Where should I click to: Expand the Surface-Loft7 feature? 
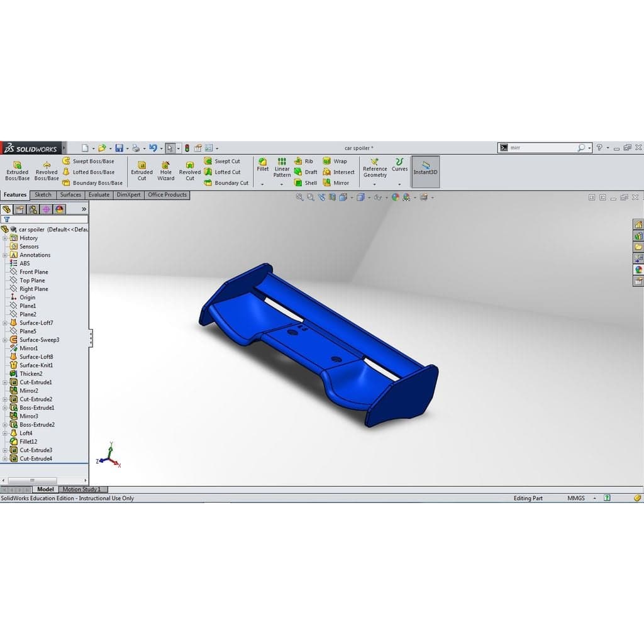[5, 323]
